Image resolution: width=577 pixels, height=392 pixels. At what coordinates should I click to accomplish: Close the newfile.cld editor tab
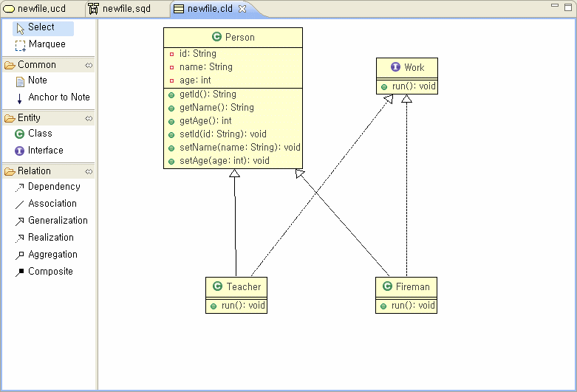pos(242,9)
